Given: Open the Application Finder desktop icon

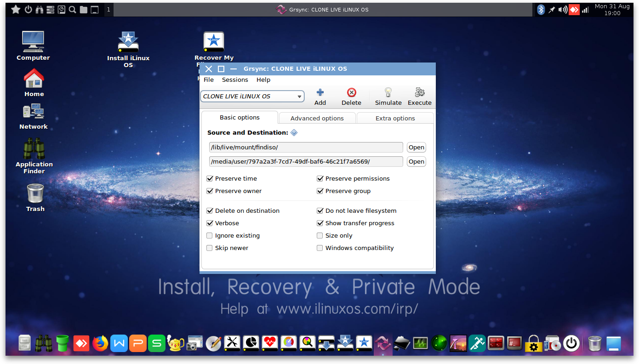Looking at the screenshot, I should tap(34, 156).
